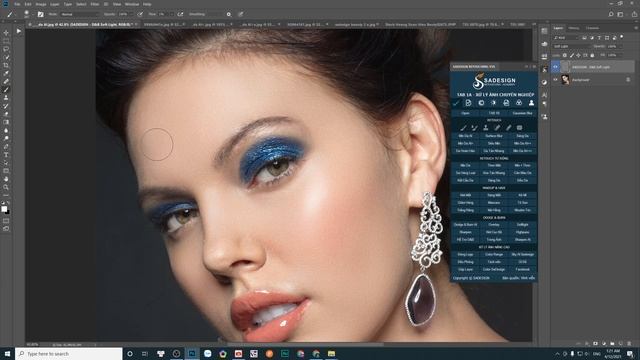
Task: Click the stamp icon in Sadesign Retouch row
Action: point(486,128)
